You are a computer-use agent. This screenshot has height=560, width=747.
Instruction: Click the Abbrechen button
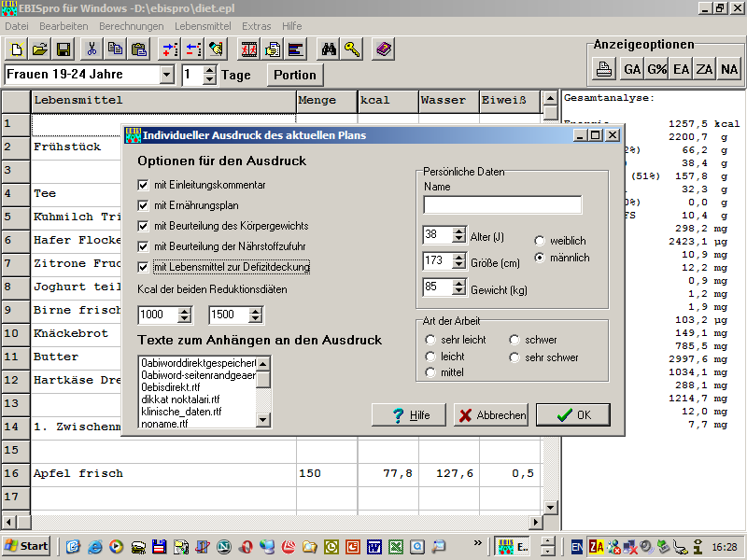[491, 415]
